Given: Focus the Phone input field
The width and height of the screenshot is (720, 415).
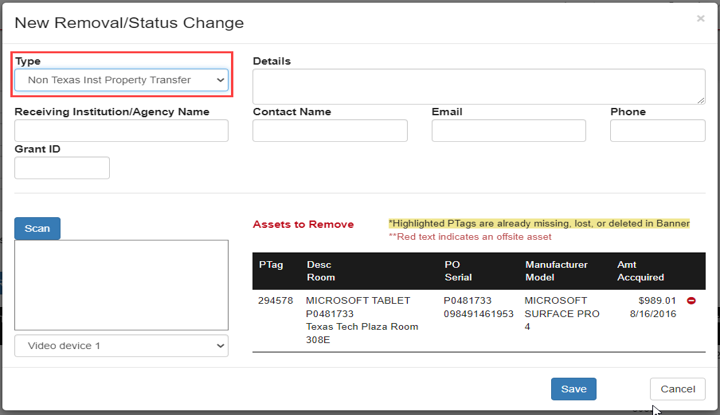Looking at the screenshot, I should (x=658, y=130).
